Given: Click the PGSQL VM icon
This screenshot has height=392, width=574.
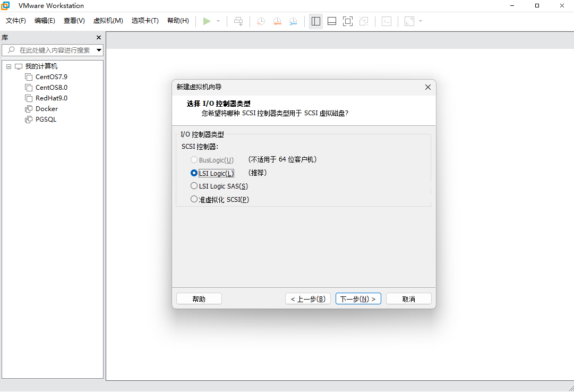Looking at the screenshot, I should click(x=29, y=120).
